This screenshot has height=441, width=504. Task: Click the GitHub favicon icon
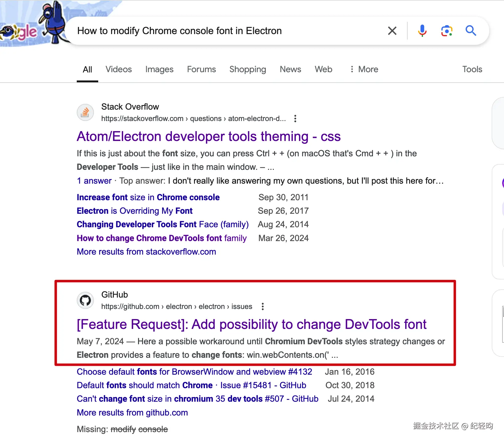click(x=85, y=300)
